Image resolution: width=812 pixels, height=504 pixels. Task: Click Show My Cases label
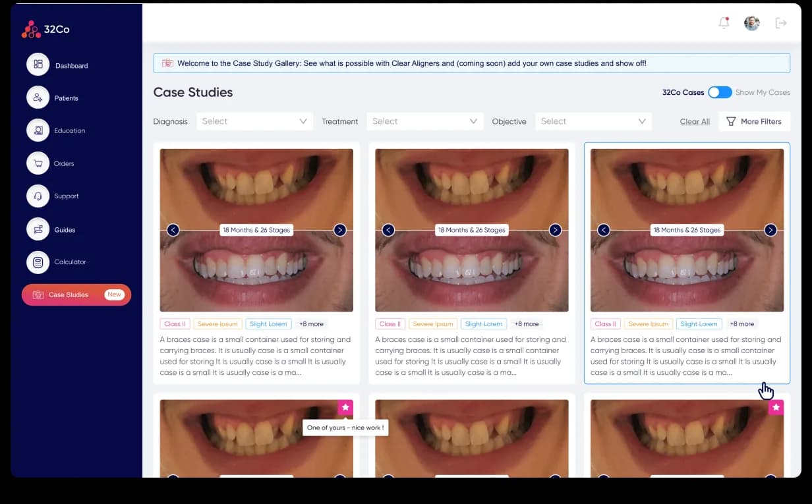point(763,92)
